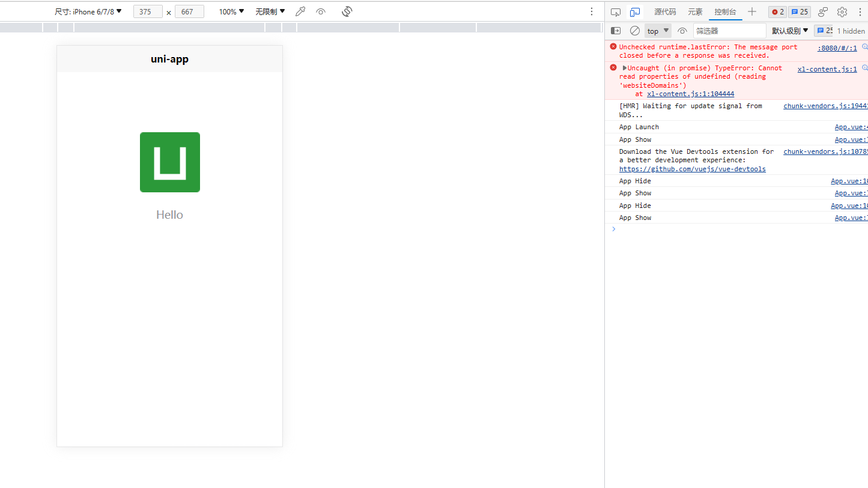The width and height of the screenshot is (868, 488).
Task: Open the DevTools customize three-dot menu
Action: (860, 12)
